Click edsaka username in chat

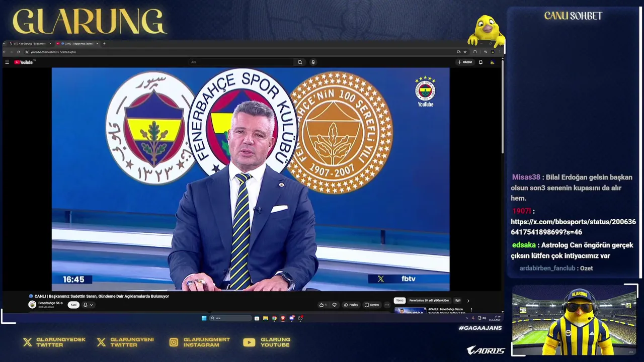pyautogui.click(x=524, y=245)
